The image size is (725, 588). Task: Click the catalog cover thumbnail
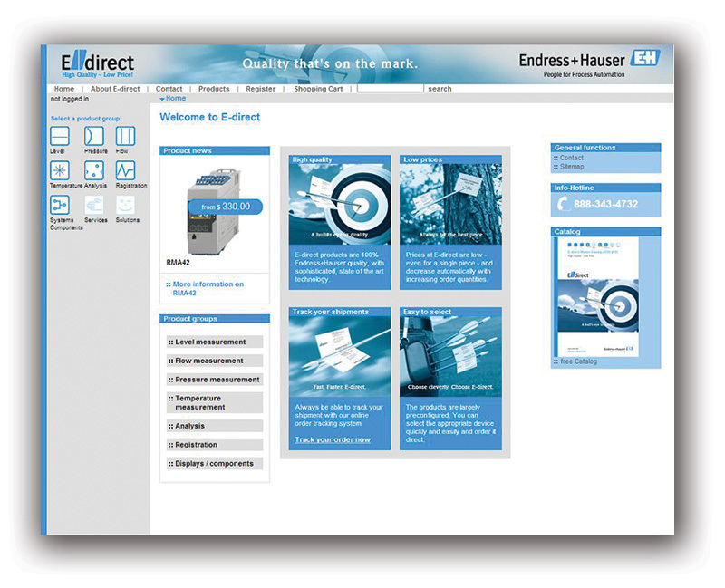605,298
